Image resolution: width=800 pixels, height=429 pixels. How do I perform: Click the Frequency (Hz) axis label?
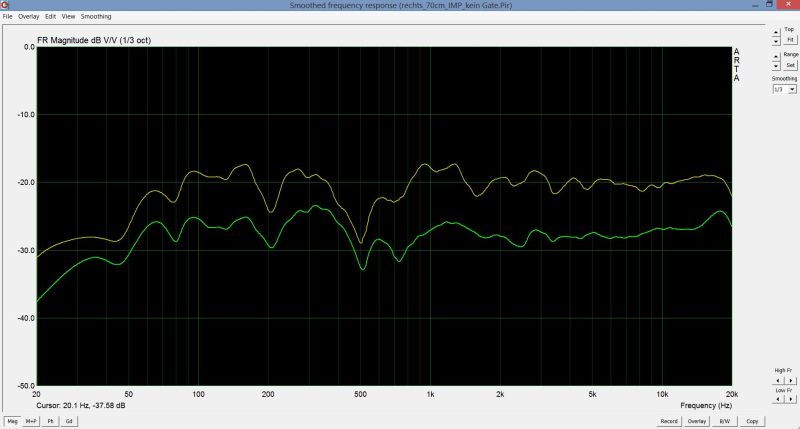click(x=706, y=406)
